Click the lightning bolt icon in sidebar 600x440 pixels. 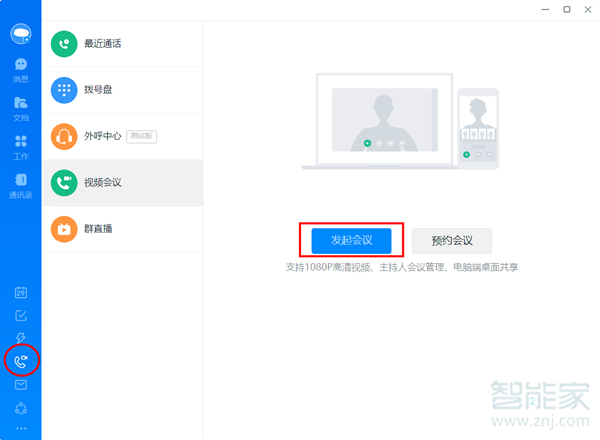20,339
